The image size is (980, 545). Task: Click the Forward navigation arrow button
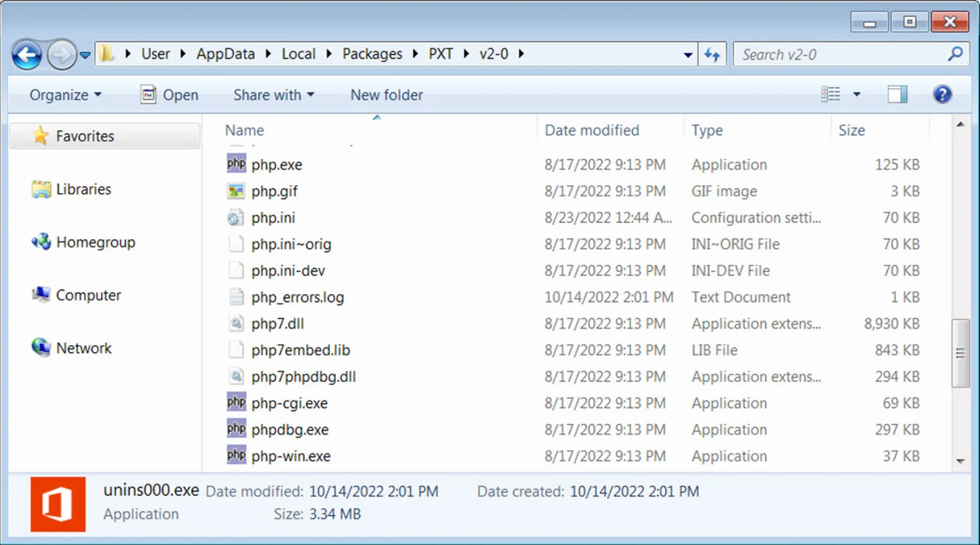click(61, 55)
